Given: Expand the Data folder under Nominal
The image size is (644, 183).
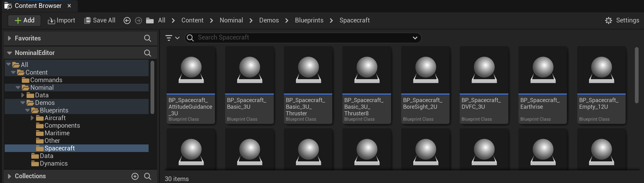Looking at the screenshot, I should pyautogui.click(x=23, y=95).
